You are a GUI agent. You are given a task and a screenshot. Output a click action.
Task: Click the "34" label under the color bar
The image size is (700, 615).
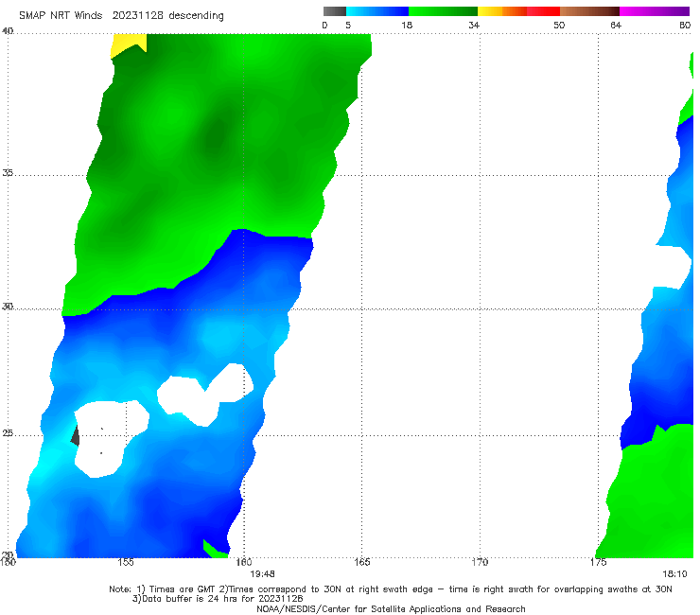[474, 26]
